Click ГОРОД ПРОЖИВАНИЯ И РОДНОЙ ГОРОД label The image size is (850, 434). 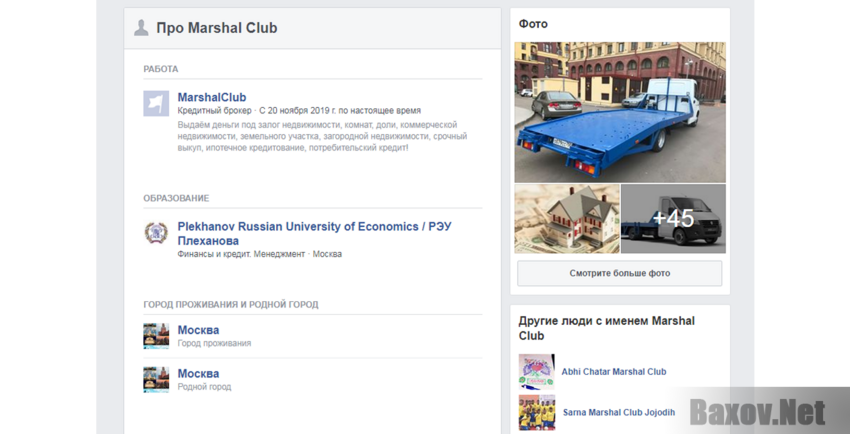click(231, 305)
